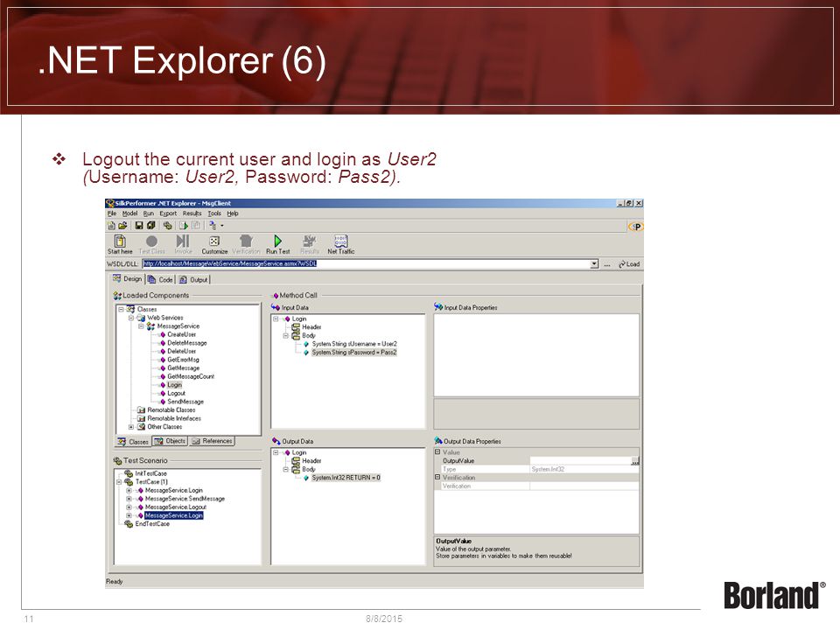Collapse the Input Data Login node
This screenshot has height=630, width=840.
point(276,318)
